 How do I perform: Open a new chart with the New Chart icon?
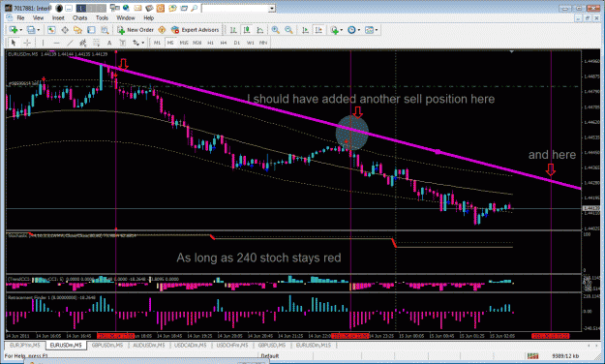(x=13, y=30)
